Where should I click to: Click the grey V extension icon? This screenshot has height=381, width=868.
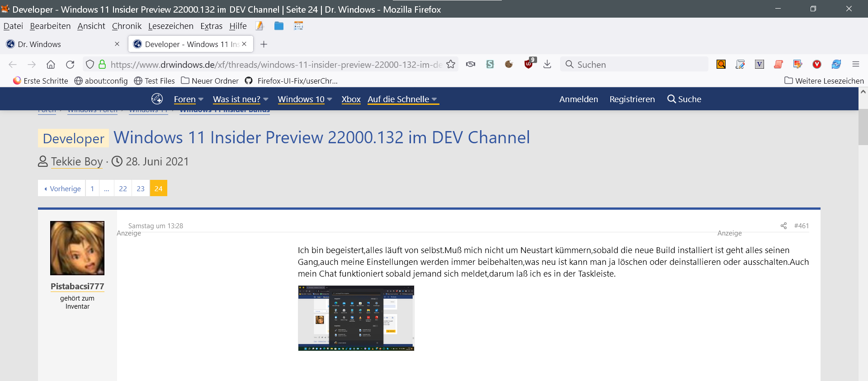[x=759, y=64]
